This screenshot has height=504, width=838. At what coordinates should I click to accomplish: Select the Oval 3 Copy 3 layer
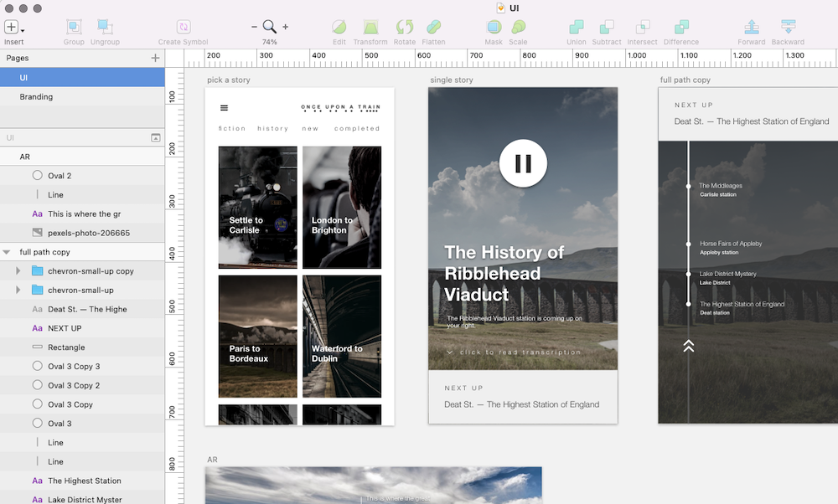82,366
